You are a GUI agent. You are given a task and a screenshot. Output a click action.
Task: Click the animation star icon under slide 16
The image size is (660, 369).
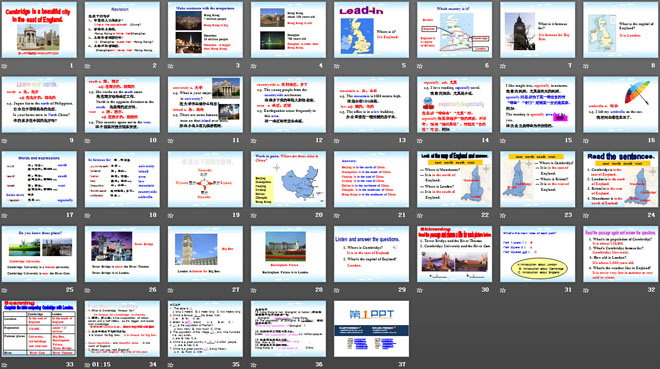coord(586,141)
